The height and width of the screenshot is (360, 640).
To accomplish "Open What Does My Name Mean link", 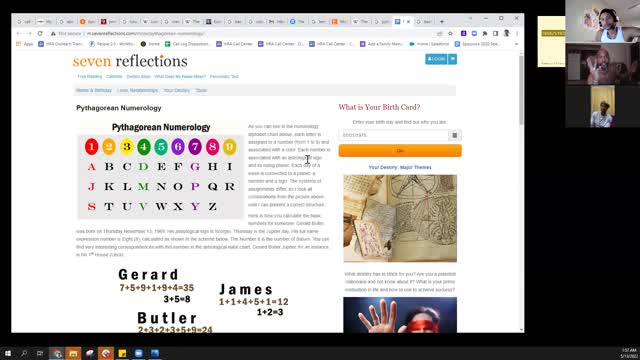I will 180,76.
